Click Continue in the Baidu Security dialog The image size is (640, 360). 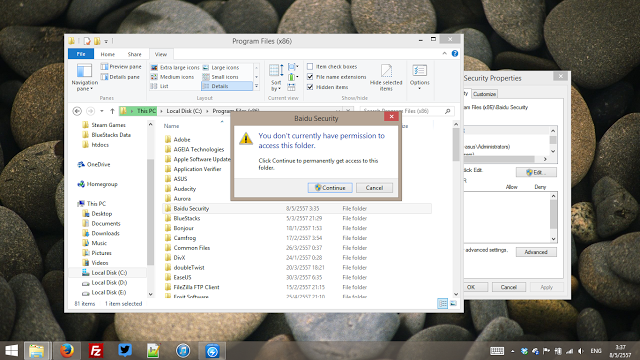tap(330, 188)
